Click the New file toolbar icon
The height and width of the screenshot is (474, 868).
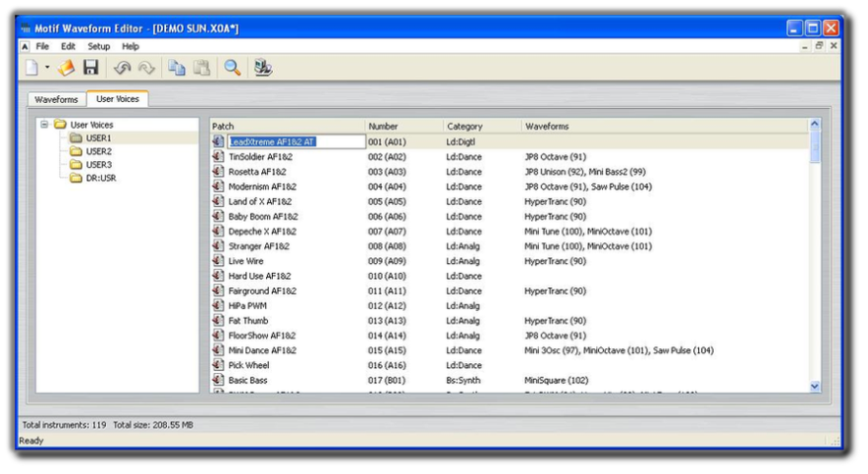coord(32,67)
